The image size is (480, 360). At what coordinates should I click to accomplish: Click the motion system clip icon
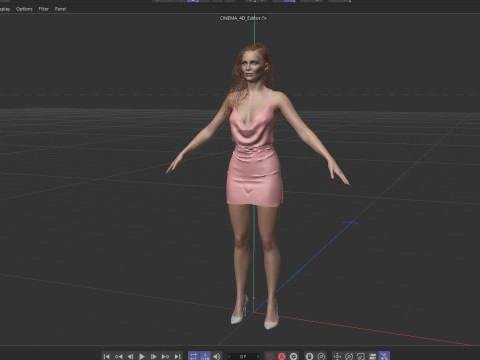click(x=309, y=356)
